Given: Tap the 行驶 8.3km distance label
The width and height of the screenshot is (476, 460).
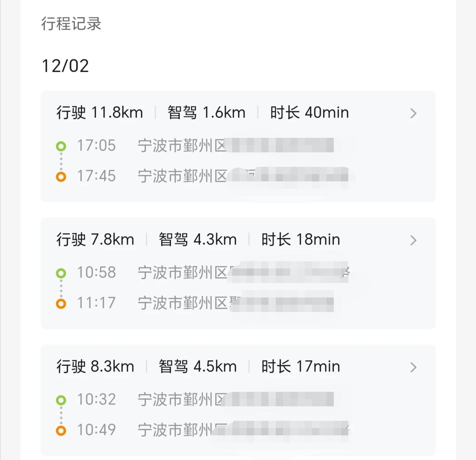Looking at the screenshot, I should point(95,367).
